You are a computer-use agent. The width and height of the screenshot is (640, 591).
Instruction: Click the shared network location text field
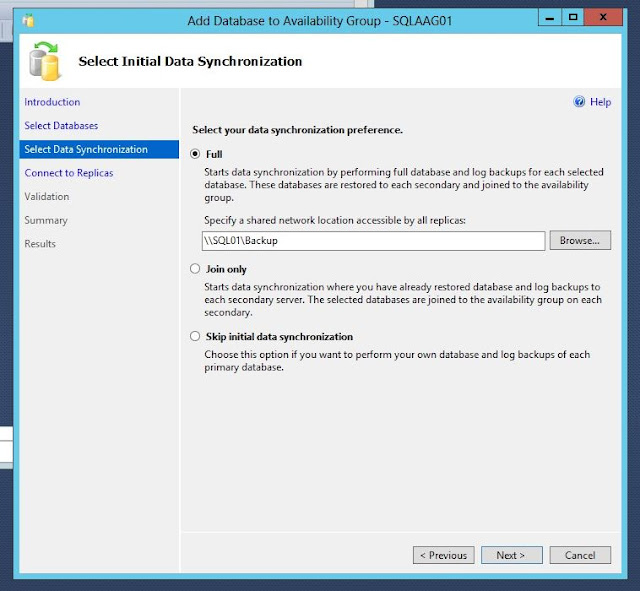[373, 241]
